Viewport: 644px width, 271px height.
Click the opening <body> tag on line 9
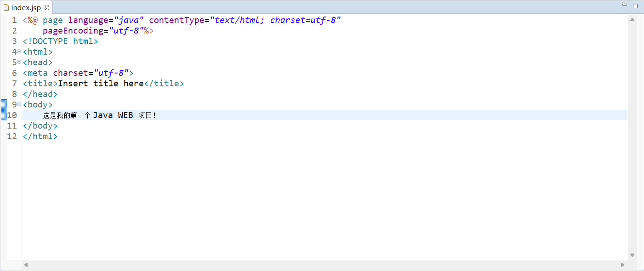pyautogui.click(x=38, y=105)
